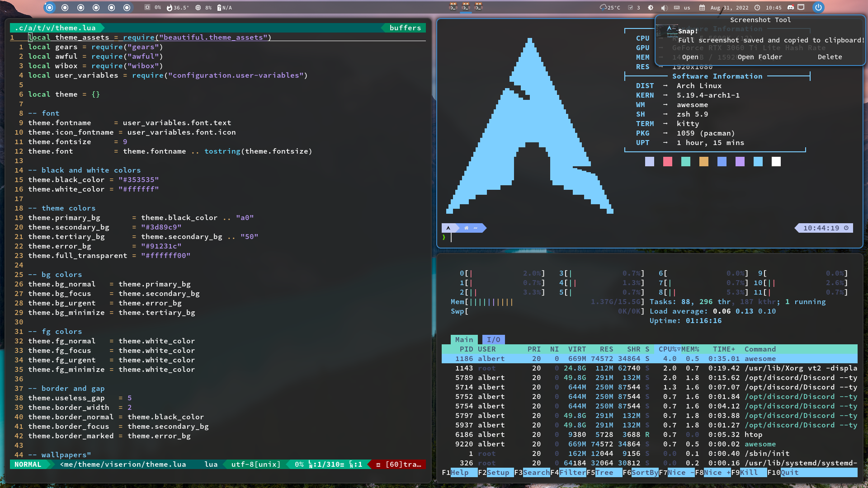Viewport: 868px width, 488px height.
Task: Sort htop by MEM% column header
Action: coord(690,349)
